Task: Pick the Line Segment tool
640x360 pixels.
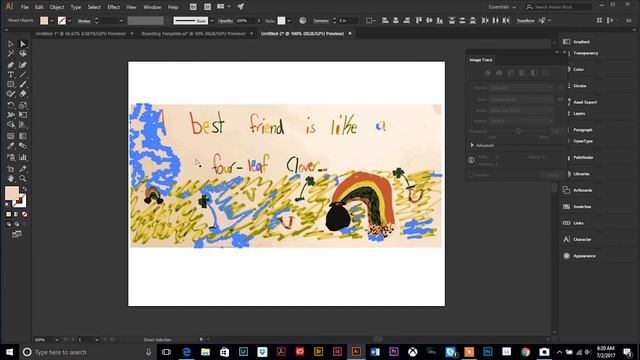Action: (x=23, y=75)
